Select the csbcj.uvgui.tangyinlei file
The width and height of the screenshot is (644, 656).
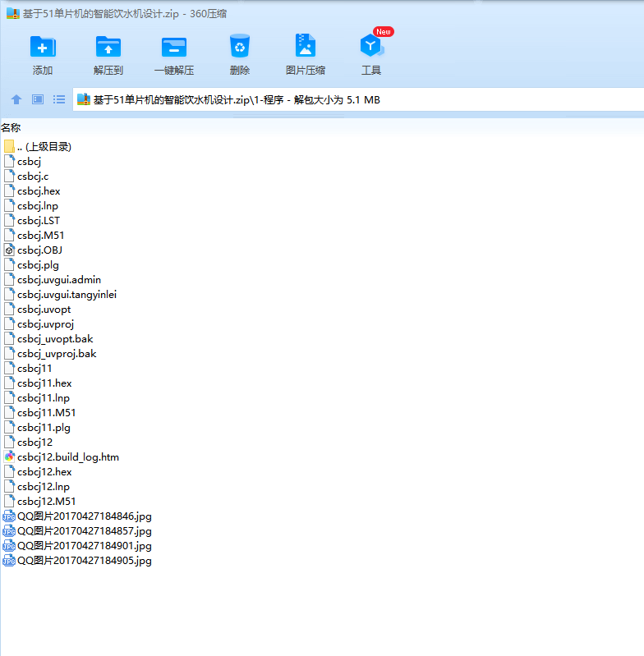pyautogui.click(x=60, y=295)
